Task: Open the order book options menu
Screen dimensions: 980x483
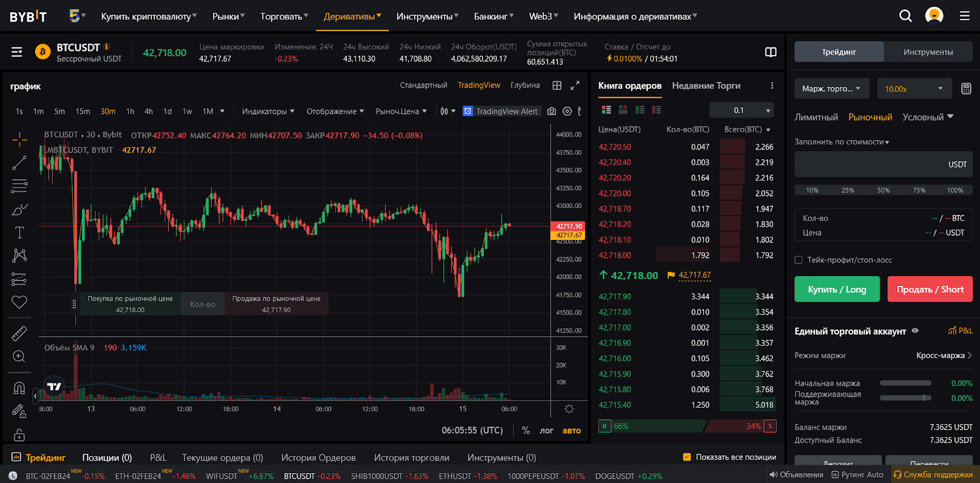Action: tap(772, 86)
